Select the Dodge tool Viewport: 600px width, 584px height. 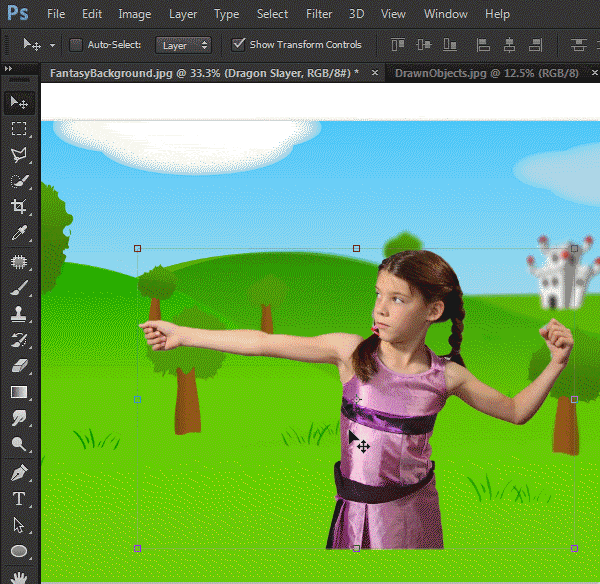[x=19, y=444]
